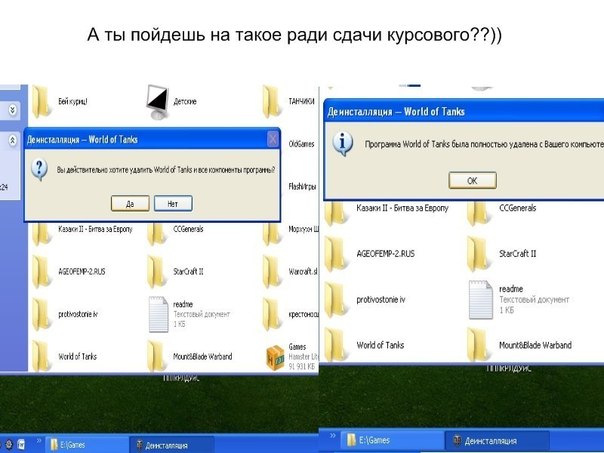Select 'World of Tanks' folder in left window
The image size is (604, 453).
tap(42, 357)
